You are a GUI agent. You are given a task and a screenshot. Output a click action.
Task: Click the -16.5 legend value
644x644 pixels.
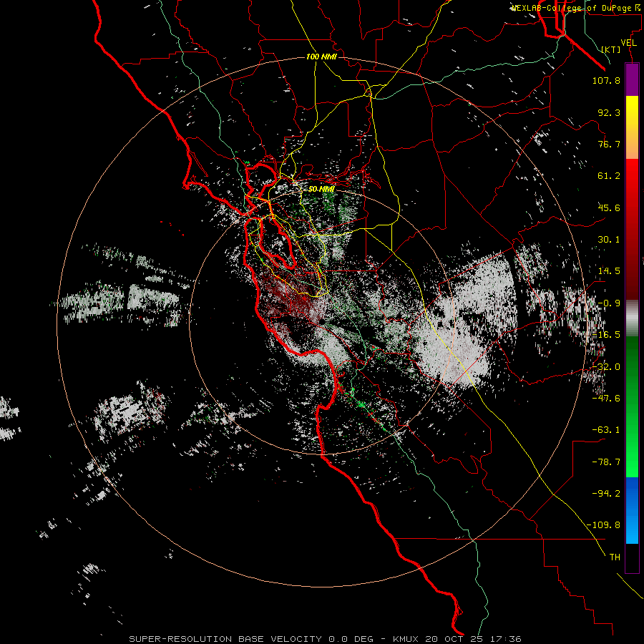point(606,335)
